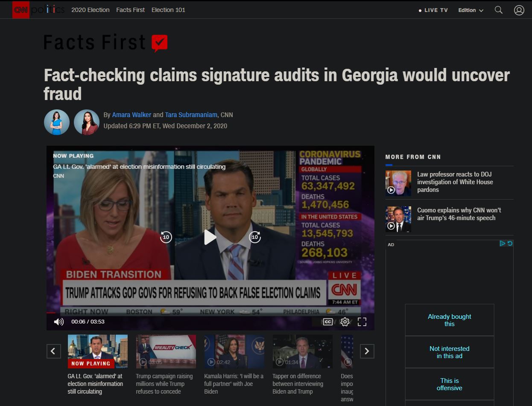
Task: Open Edition dropdown menu
Action: (471, 10)
